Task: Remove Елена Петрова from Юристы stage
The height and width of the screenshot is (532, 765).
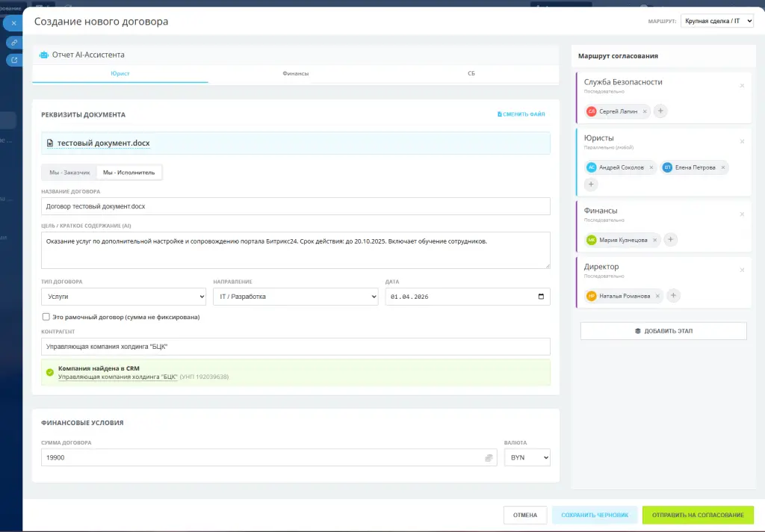Action: click(x=722, y=167)
